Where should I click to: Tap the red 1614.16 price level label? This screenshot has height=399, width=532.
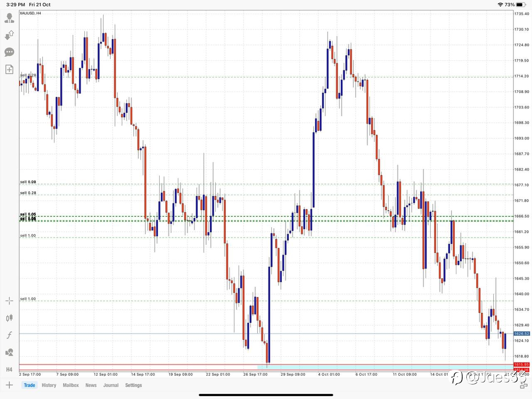coord(522,369)
